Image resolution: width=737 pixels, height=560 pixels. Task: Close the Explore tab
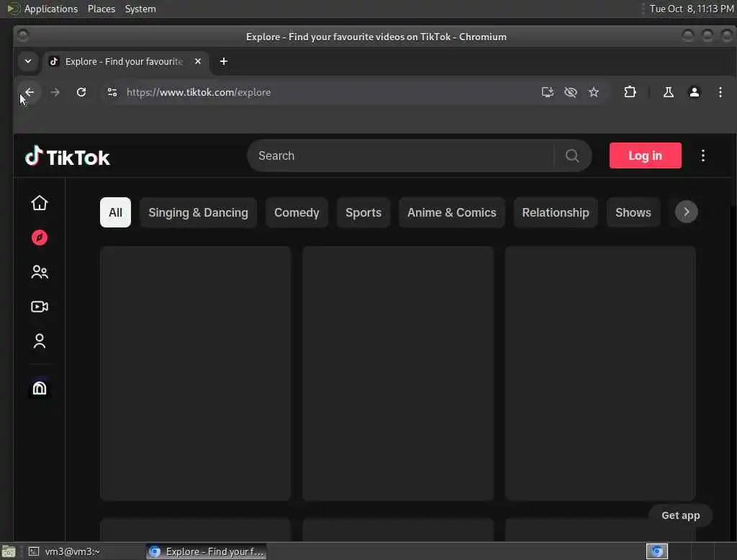click(198, 62)
